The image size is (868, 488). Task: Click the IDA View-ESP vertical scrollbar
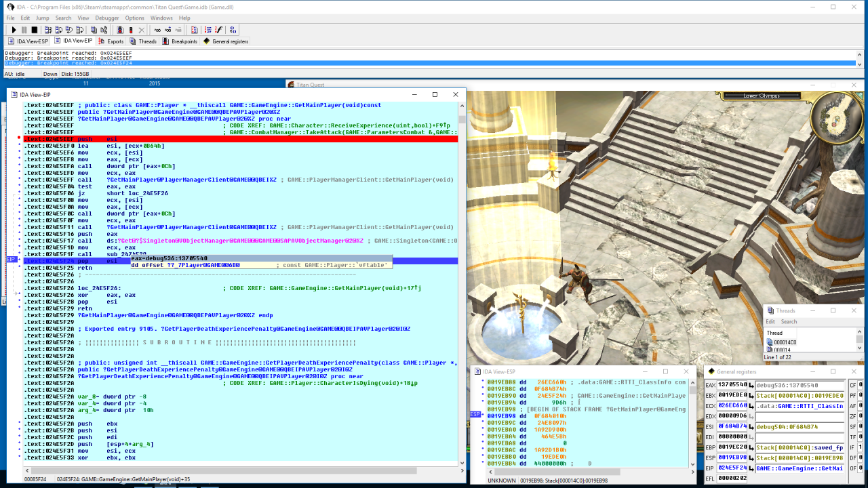[693, 424]
